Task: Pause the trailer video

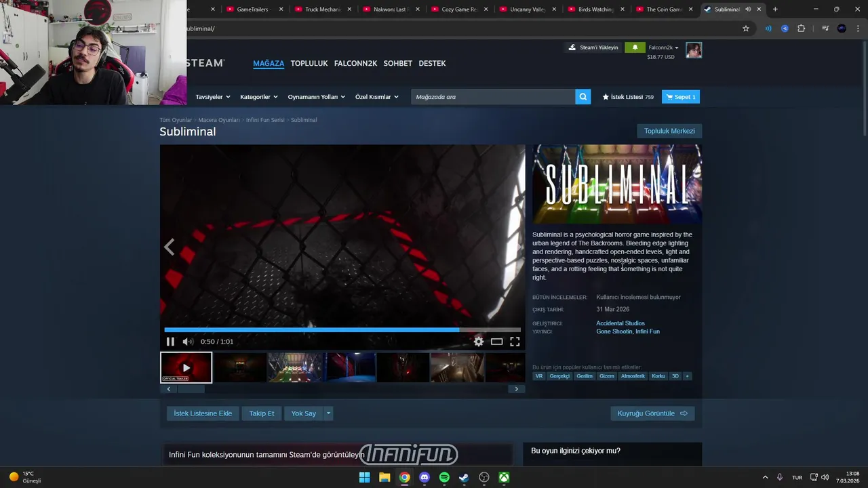Action: pos(170,342)
